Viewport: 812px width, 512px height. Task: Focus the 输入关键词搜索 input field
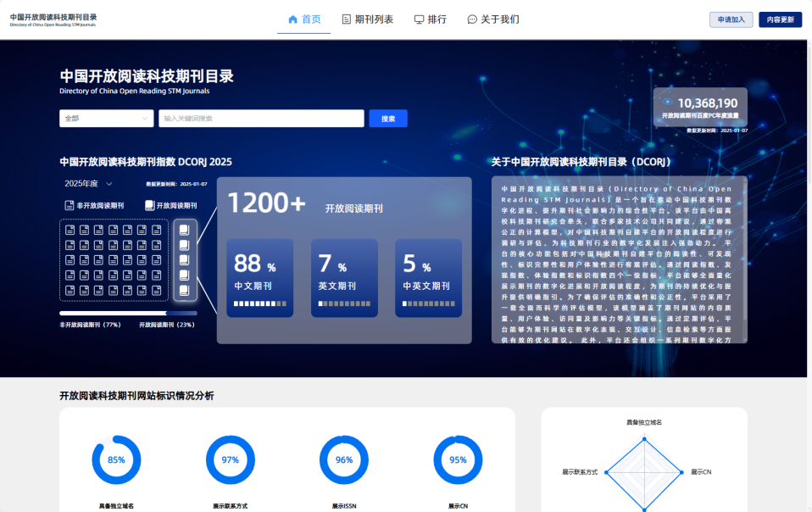261,119
